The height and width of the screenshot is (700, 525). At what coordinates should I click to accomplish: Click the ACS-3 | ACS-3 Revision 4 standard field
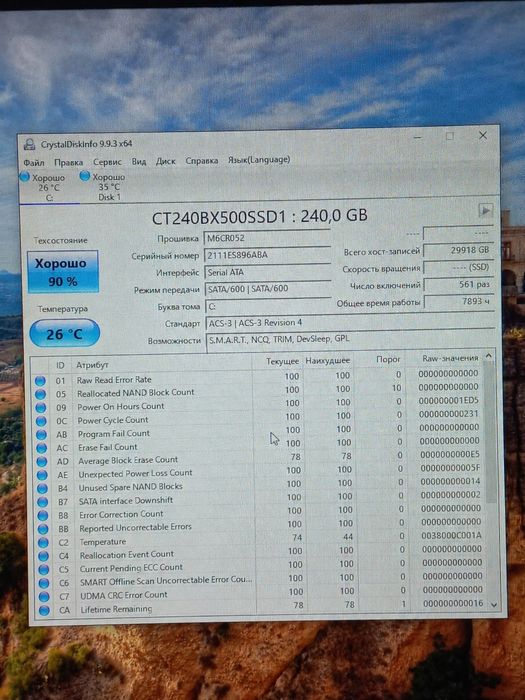pos(350,322)
